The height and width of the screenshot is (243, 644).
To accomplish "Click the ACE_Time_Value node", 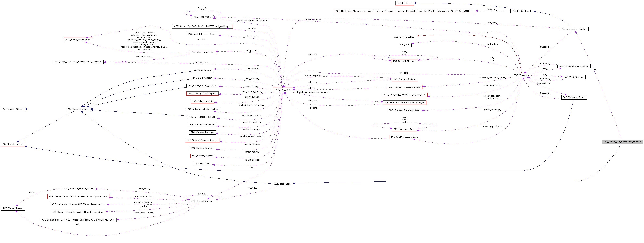I will (202, 17).
